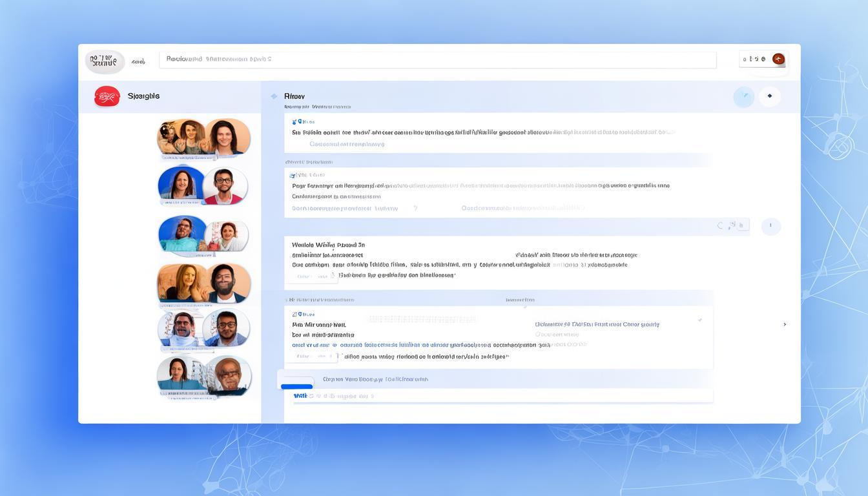Click the small diamond icon beside Rfroev heading
The height and width of the screenshot is (496, 868).
pyautogui.click(x=274, y=96)
